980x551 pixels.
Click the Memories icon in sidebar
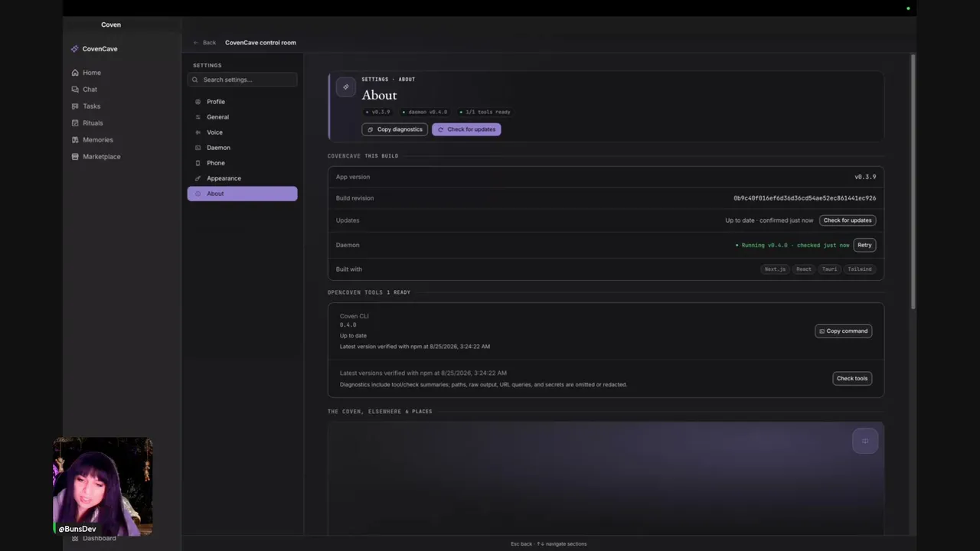[75, 140]
